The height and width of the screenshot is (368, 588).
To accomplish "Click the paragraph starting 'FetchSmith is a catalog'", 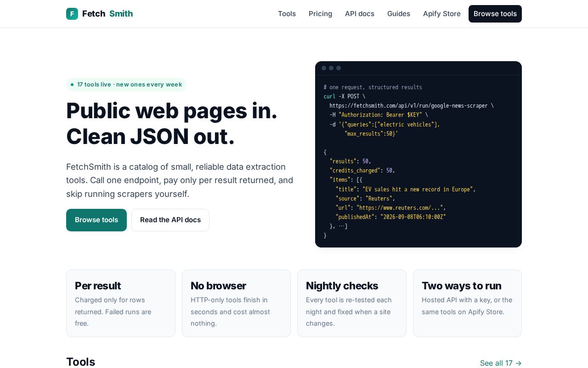I will 180,180.
